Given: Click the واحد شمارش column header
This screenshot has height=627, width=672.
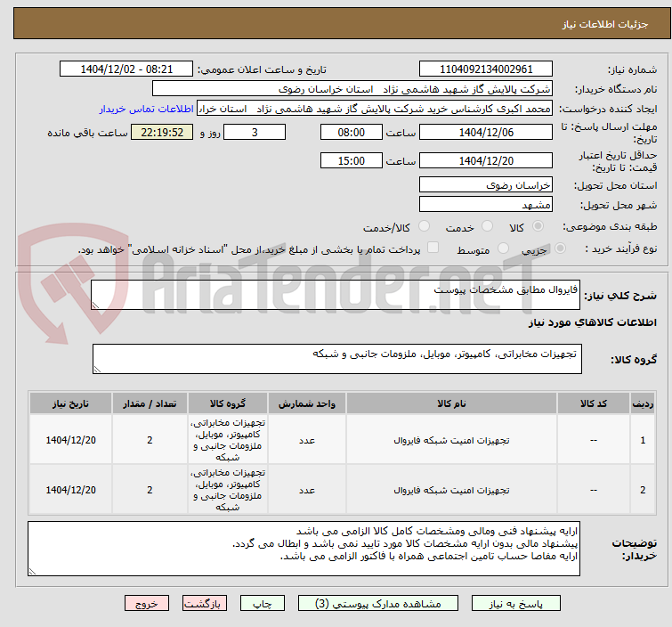Looking at the screenshot, I should (307, 403).
